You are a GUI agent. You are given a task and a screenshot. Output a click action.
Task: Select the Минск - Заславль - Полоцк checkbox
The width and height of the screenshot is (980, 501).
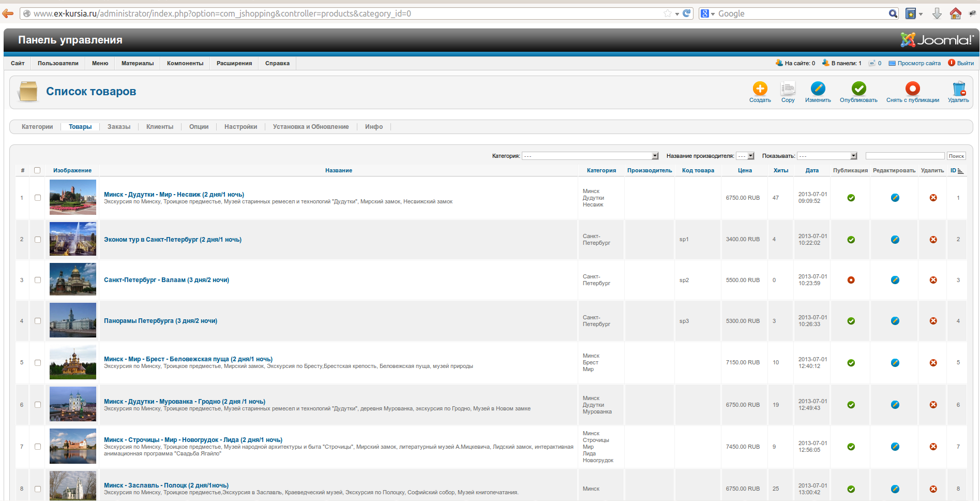pyautogui.click(x=38, y=489)
